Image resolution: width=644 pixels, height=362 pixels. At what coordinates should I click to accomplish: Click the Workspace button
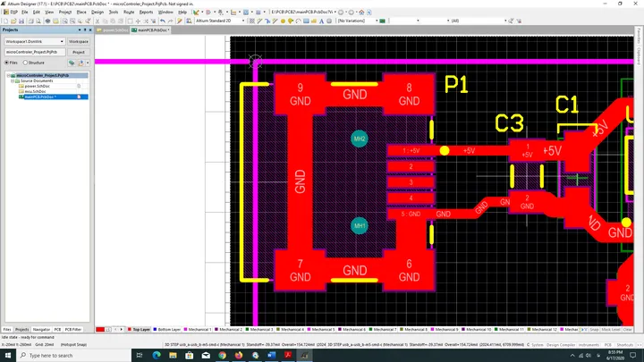point(79,41)
